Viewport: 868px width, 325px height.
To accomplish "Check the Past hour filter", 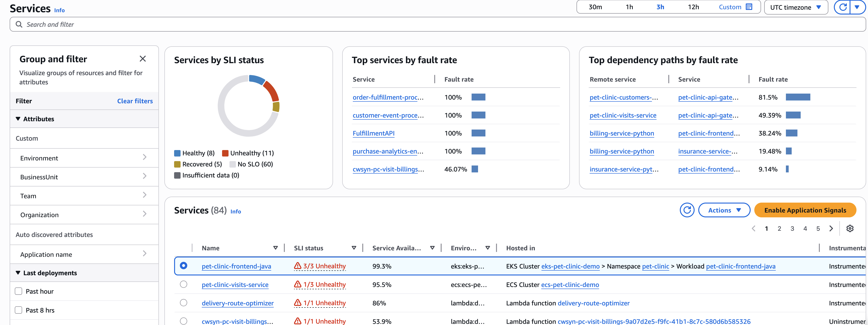I will coord(18,291).
